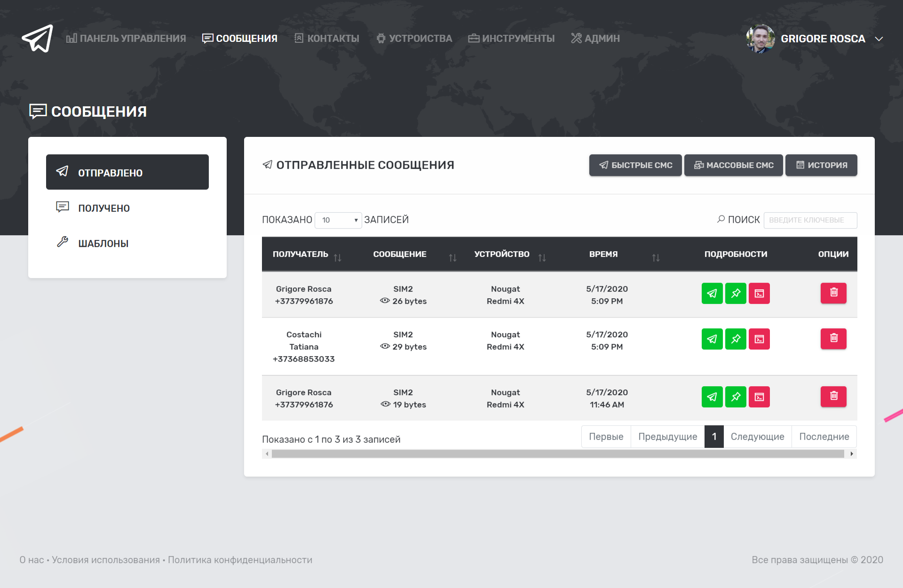Image resolution: width=903 pixels, height=588 pixels.
Task: Expand Grigore Rosca user menu chevron
Action: pyautogui.click(x=879, y=39)
